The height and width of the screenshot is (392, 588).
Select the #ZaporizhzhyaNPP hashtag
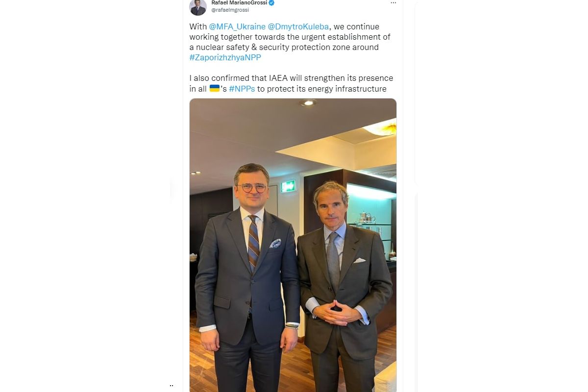[225, 57]
